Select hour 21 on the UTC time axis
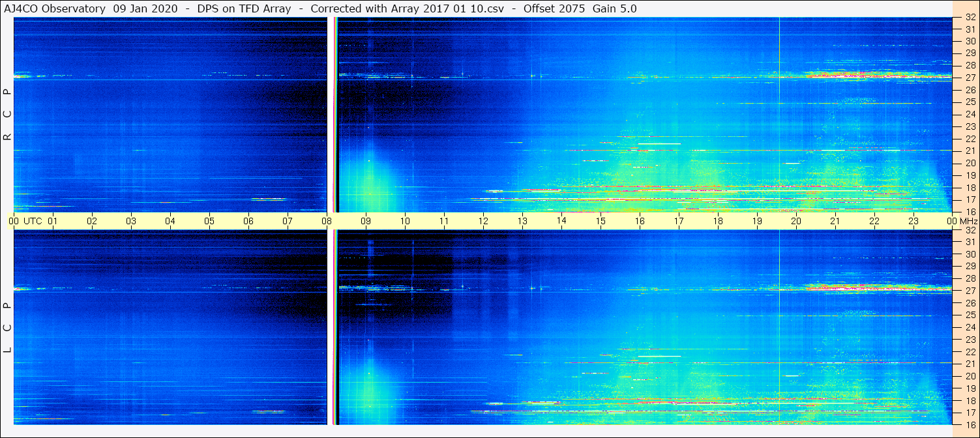The height and width of the screenshot is (438, 980). tap(835, 221)
